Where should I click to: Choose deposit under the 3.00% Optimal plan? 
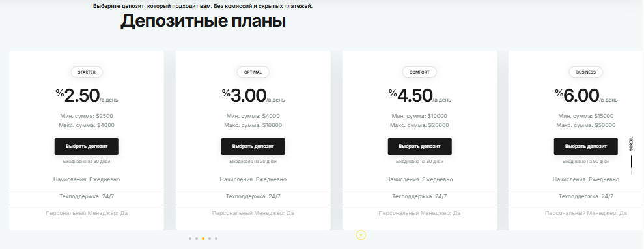(x=253, y=147)
